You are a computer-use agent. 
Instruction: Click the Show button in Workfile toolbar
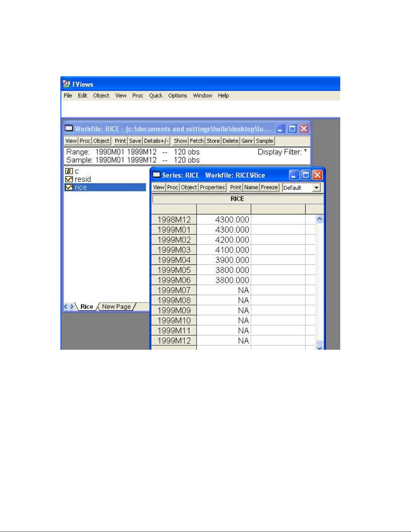click(181, 141)
